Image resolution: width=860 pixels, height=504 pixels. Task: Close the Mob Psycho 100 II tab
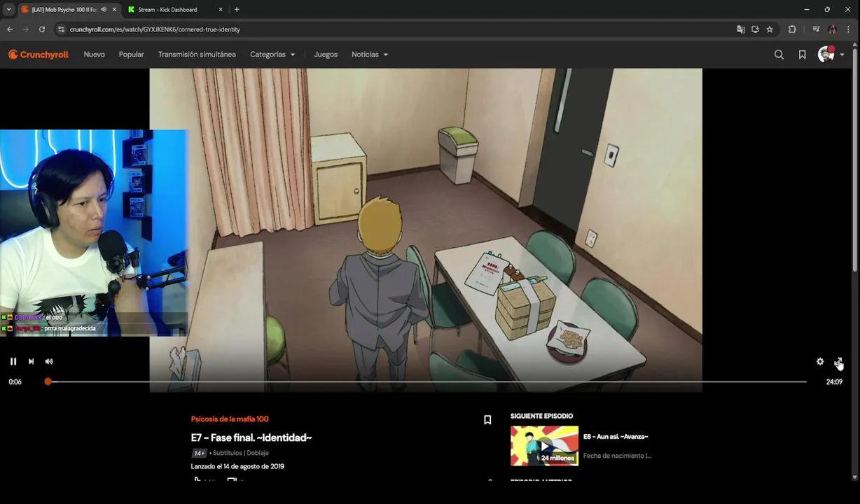pos(114,10)
